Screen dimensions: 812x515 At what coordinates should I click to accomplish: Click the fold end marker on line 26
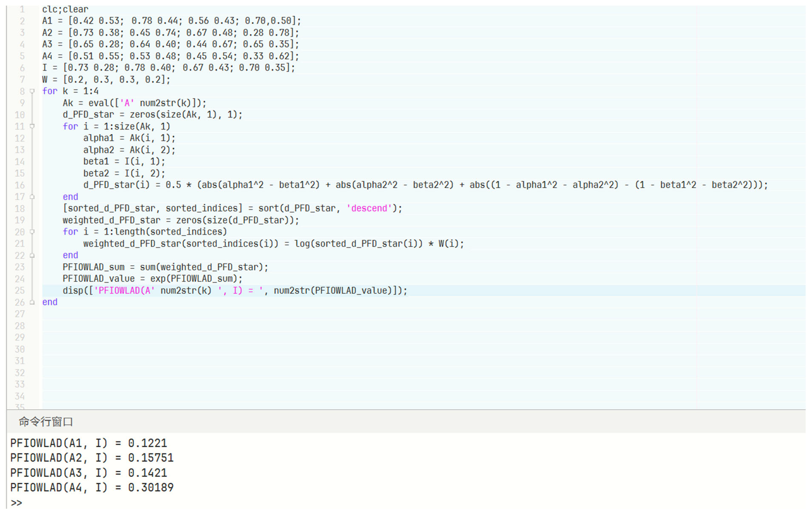tap(32, 302)
